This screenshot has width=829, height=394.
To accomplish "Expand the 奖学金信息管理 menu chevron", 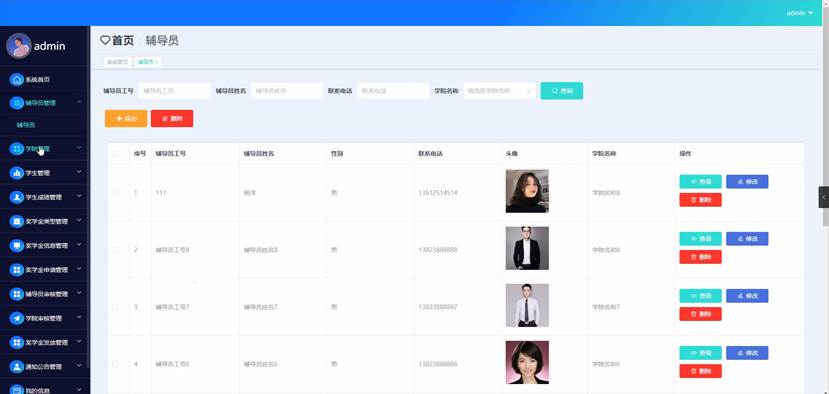I will [x=79, y=245].
